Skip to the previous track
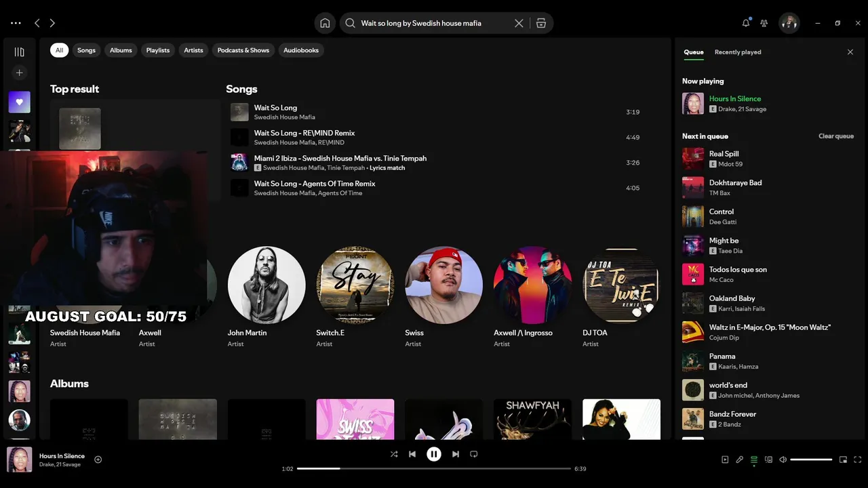Viewport: 868px width, 488px height. (x=412, y=454)
